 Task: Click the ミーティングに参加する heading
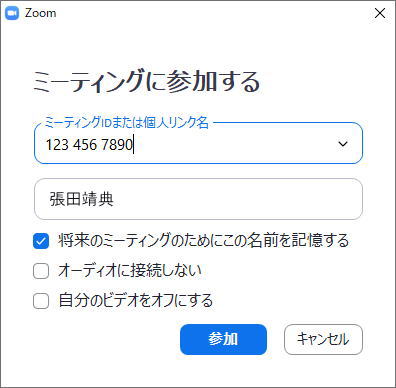(x=146, y=82)
